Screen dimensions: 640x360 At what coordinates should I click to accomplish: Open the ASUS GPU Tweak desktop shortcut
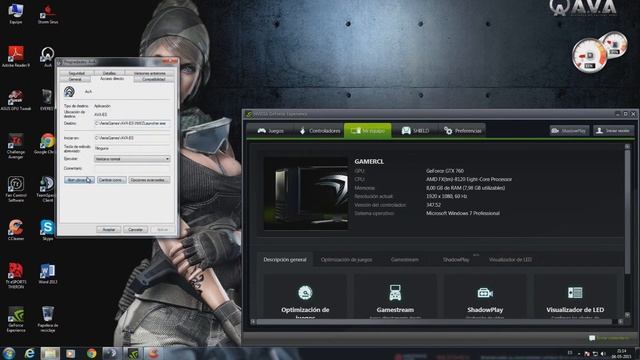16,100
